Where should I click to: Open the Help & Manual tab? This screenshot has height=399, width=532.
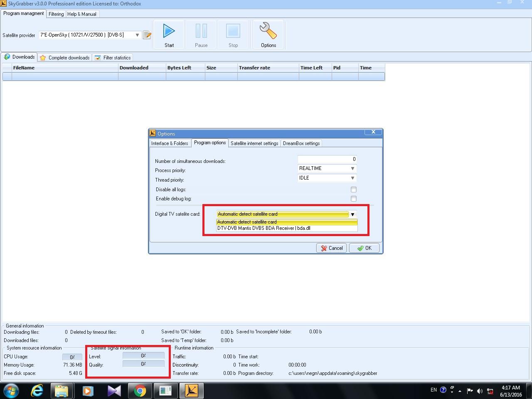82,14
